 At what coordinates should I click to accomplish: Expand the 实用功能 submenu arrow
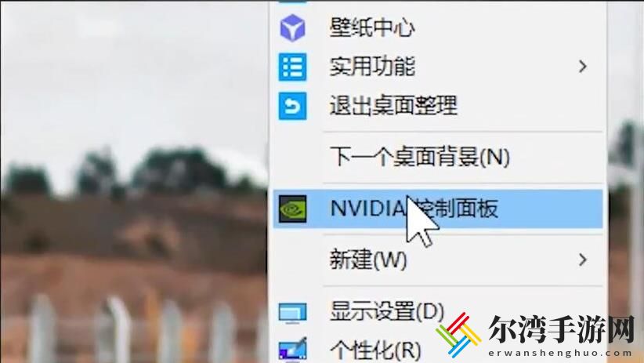582,67
